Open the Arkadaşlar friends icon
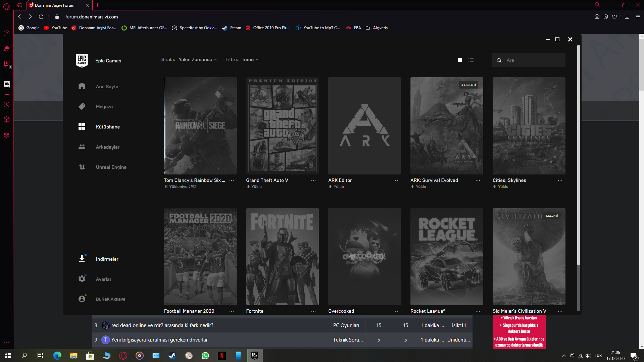This screenshot has height=362, width=644. tap(82, 147)
